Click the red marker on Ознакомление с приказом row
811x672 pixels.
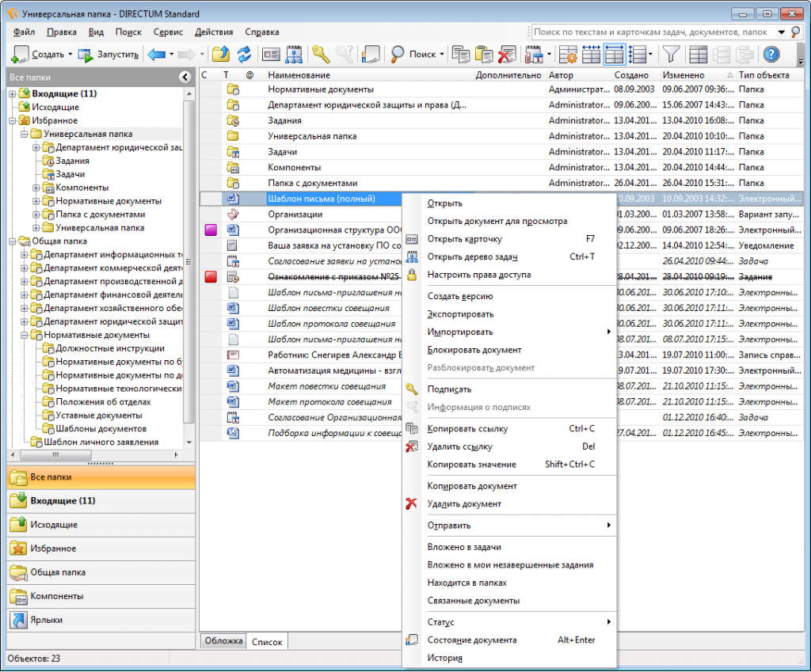pos(211,277)
